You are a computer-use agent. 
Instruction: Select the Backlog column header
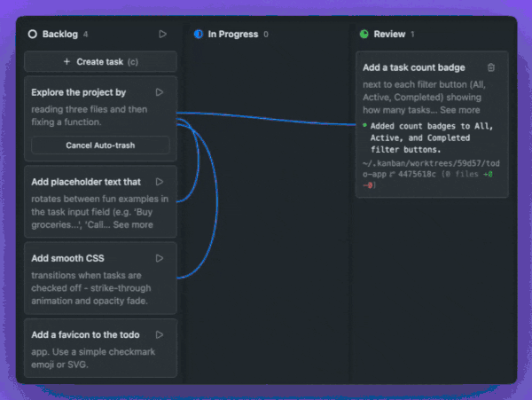[60, 35]
